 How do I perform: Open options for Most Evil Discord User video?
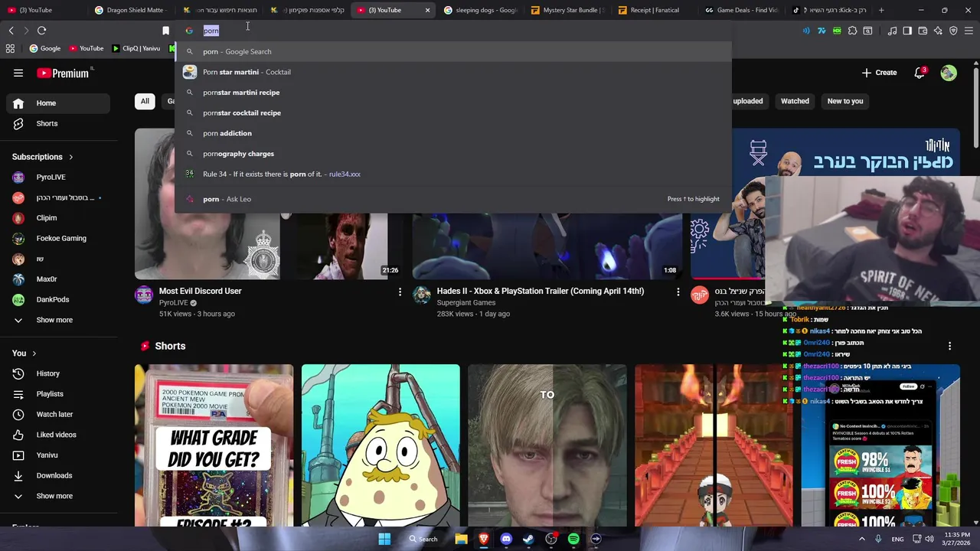pyautogui.click(x=400, y=292)
